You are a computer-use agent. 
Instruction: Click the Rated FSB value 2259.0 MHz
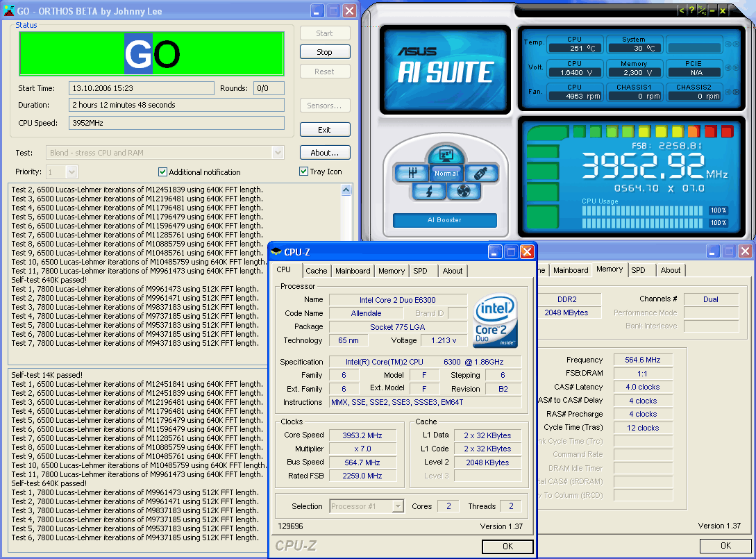[362, 476]
